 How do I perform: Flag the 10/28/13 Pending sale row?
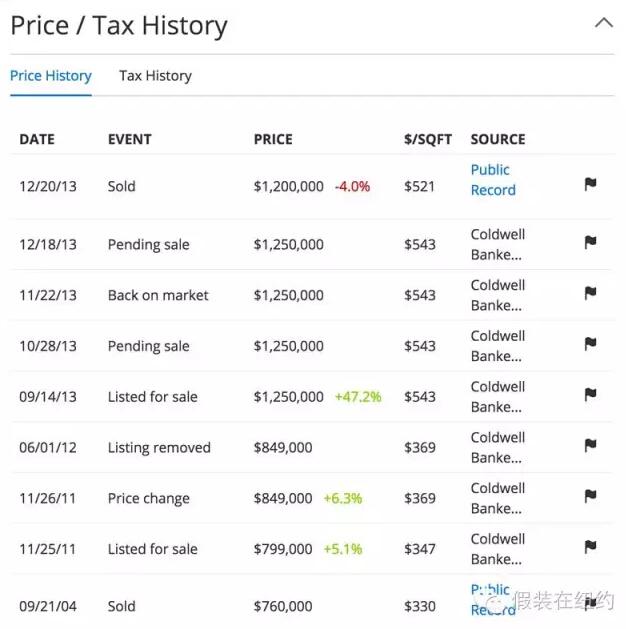click(x=590, y=344)
